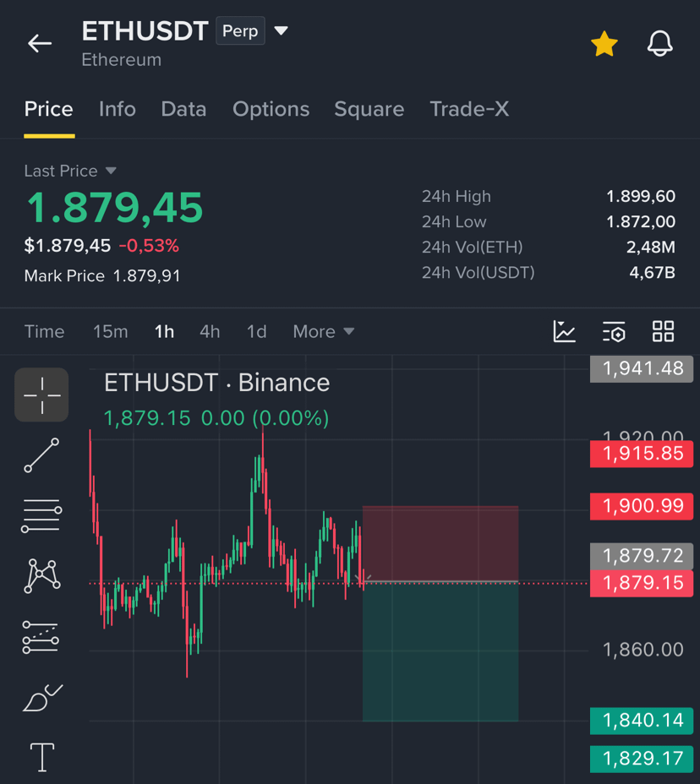Switch chart to 1d interval
The height and width of the screenshot is (784, 700).
click(x=257, y=331)
